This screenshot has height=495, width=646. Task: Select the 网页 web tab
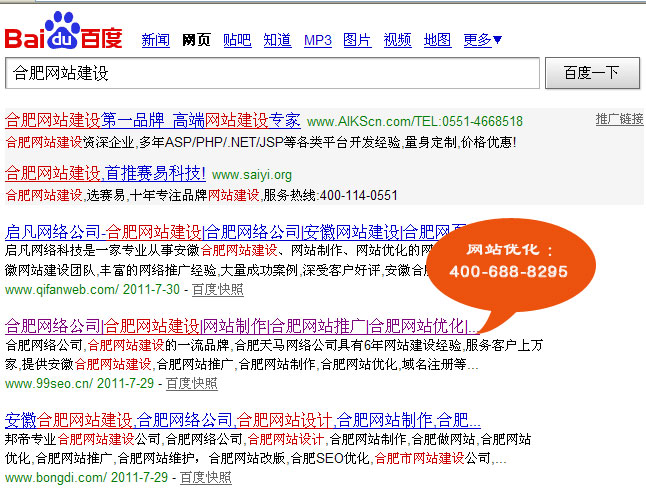pos(196,40)
